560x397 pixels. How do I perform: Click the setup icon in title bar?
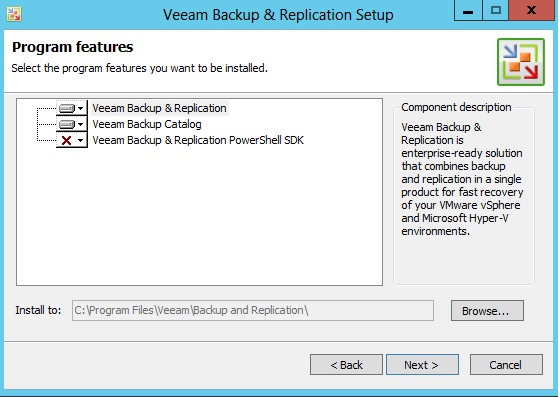tap(14, 15)
